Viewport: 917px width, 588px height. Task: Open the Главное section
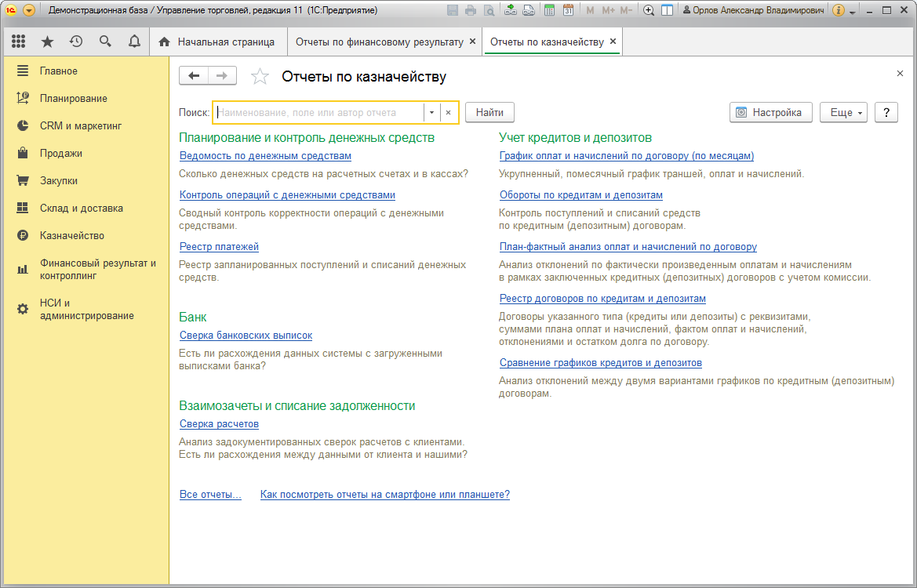pos(59,71)
